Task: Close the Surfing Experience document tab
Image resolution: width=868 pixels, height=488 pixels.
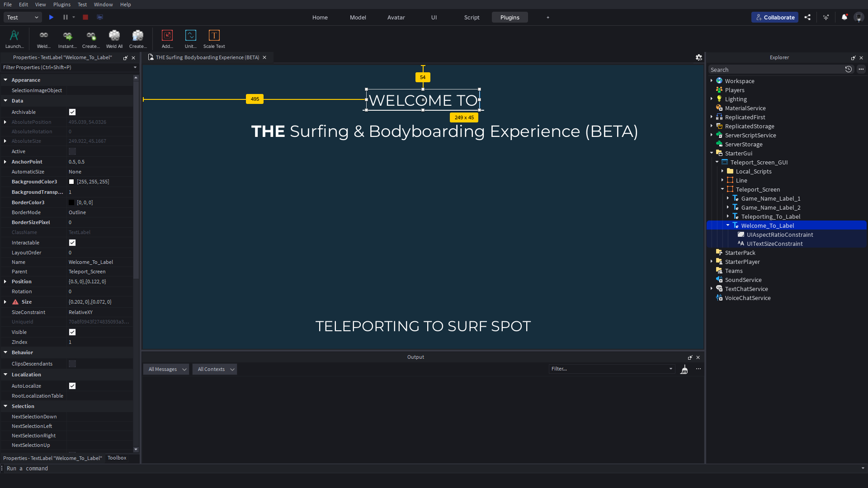Action: (264, 57)
